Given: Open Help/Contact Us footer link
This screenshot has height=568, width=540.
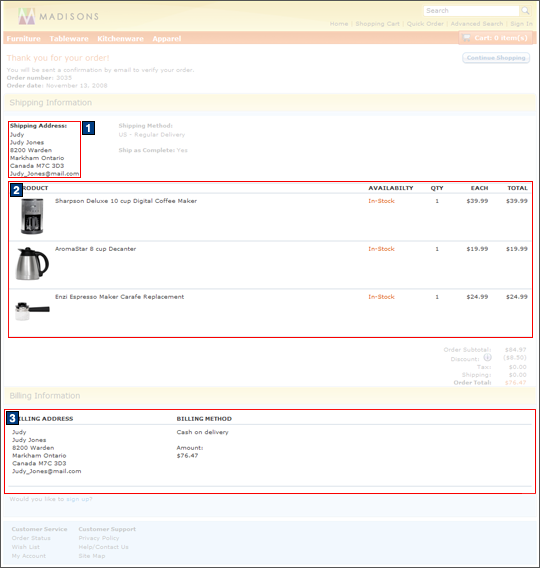Looking at the screenshot, I should (x=104, y=547).
